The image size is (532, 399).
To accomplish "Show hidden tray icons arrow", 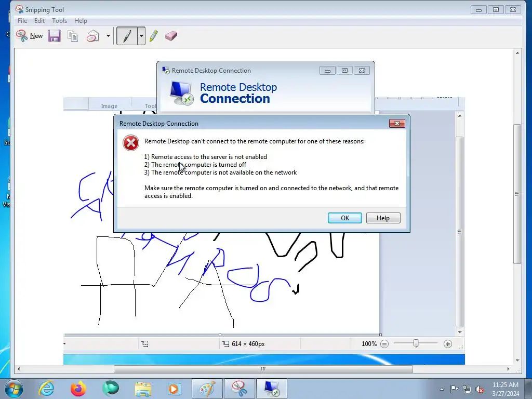I will (442, 389).
